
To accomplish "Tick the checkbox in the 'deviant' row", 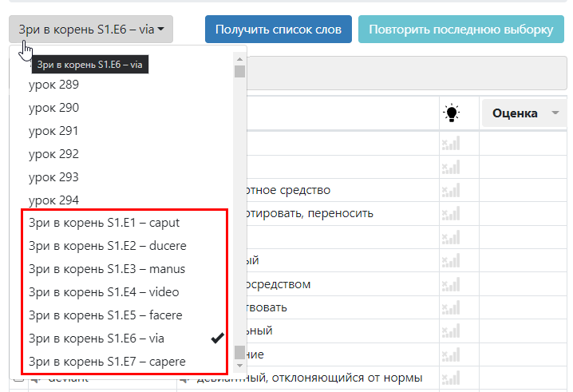I will click(19, 380).
